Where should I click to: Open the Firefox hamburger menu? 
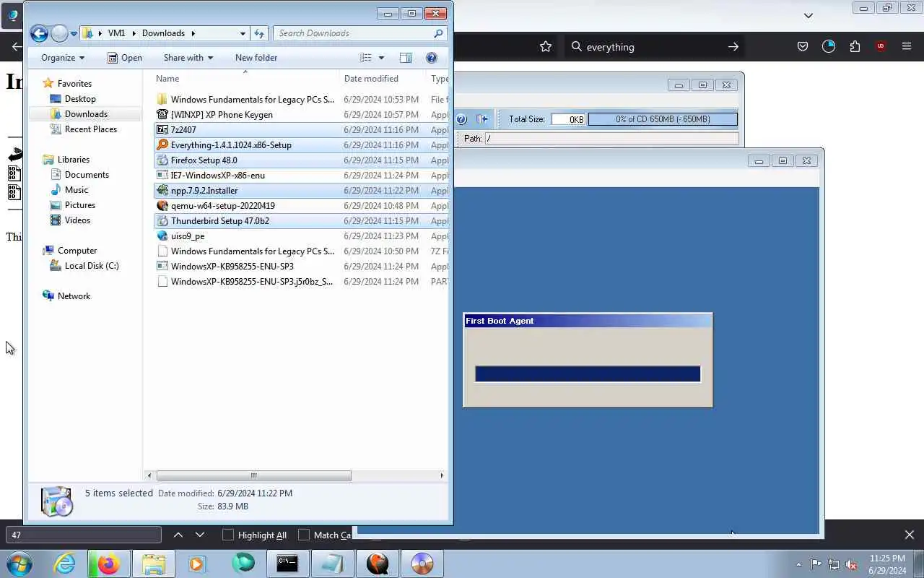(x=907, y=47)
